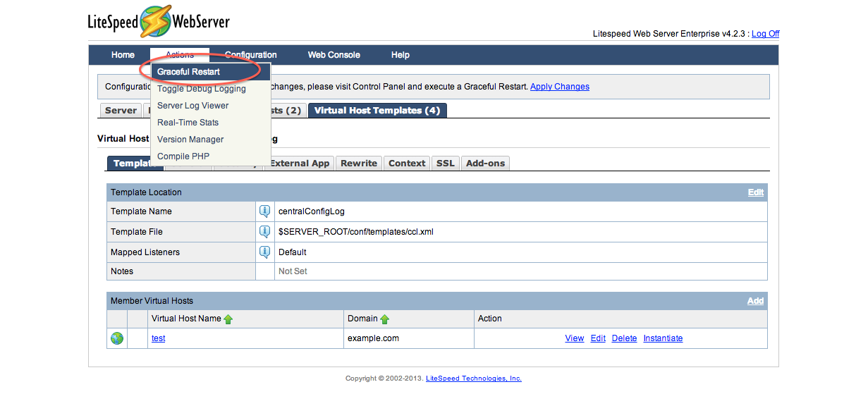
Task: Click View action for test host
Action: click(x=575, y=338)
